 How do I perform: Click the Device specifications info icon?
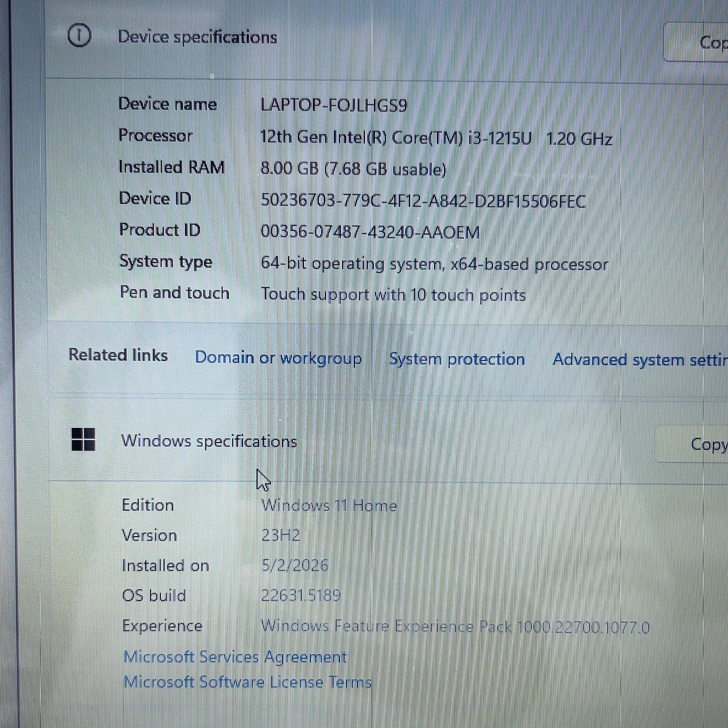(80, 35)
